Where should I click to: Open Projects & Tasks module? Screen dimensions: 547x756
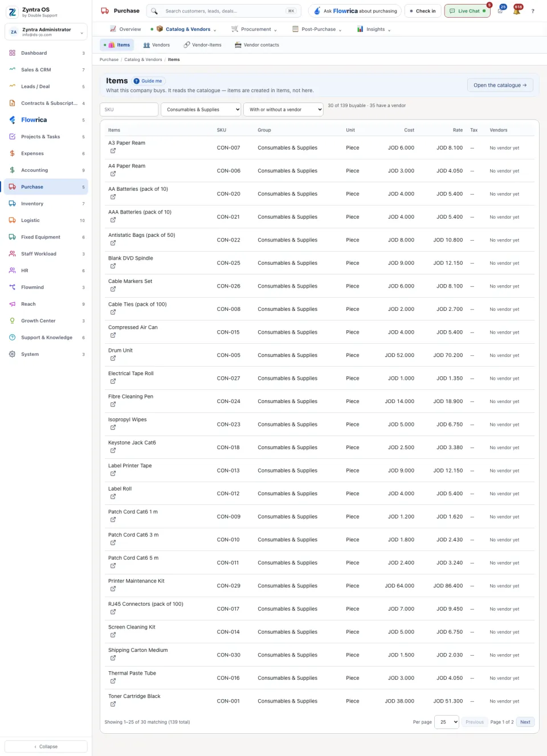[x=46, y=137]
